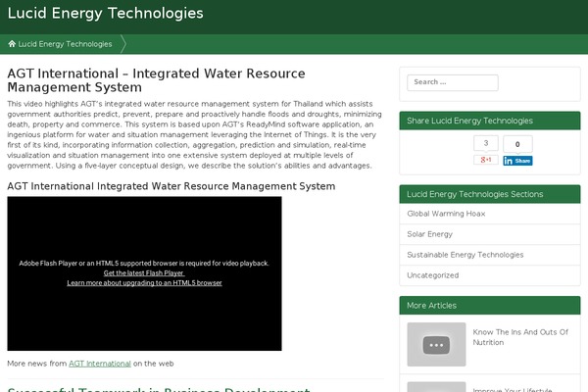Click the article title AGT International – Integrated Water Resource
The image size is (588, 392).
(x=157, y=80)
